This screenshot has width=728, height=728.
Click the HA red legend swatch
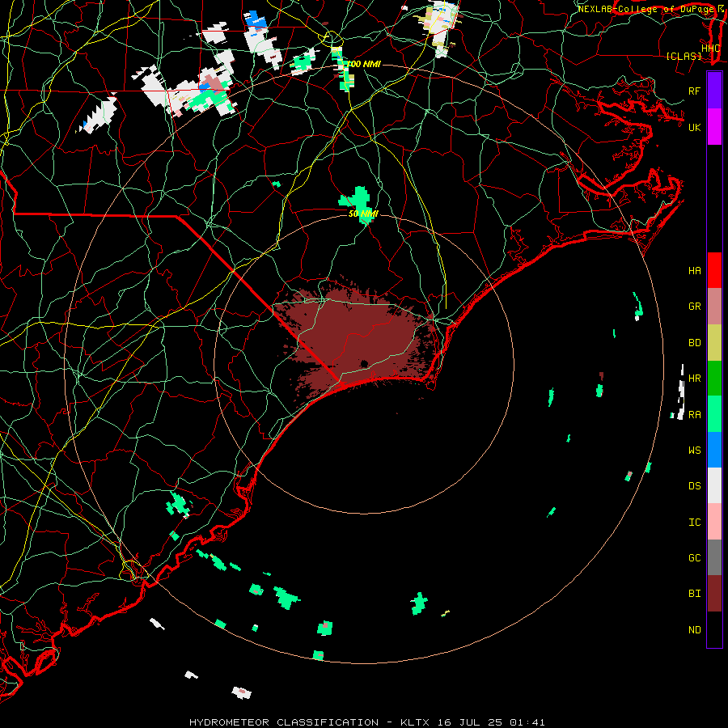714,270
